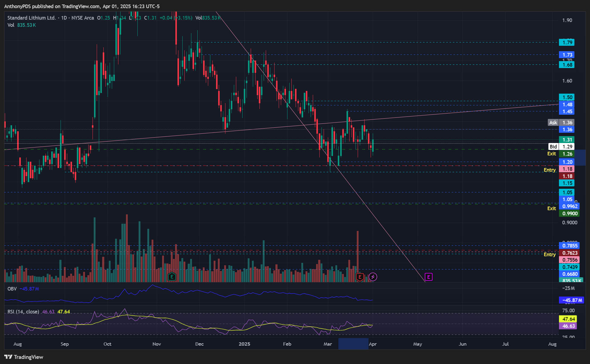The width and height of the screenshot is (590, 364).
Task: Select the RSI (14, close) indicator legend
Action: click(x=23, y=312)
